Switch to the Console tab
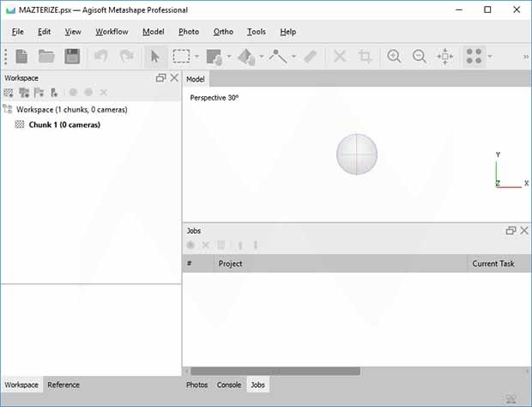 229,385
